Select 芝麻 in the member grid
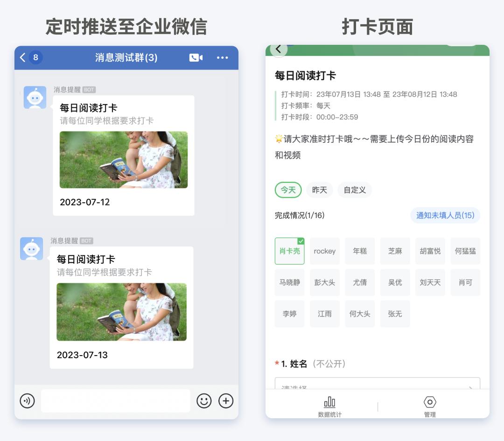Screen dimensions: 504x441 395,251
